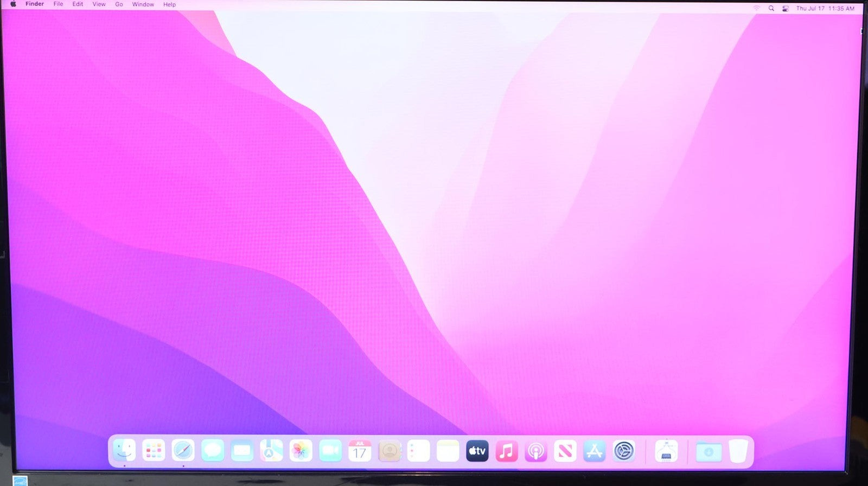Open the App Store

(595, 451)
